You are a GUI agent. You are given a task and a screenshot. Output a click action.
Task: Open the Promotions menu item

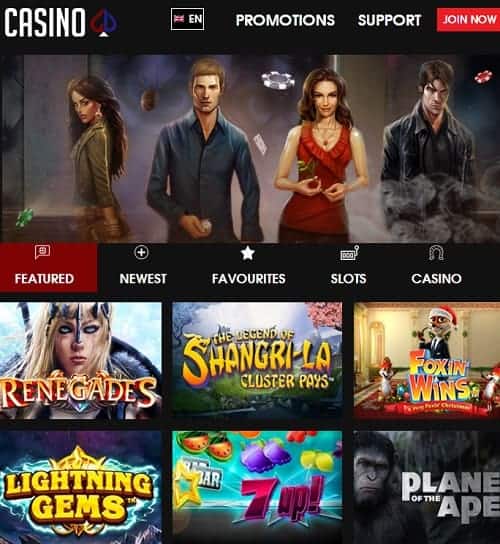tap(285, 20)
